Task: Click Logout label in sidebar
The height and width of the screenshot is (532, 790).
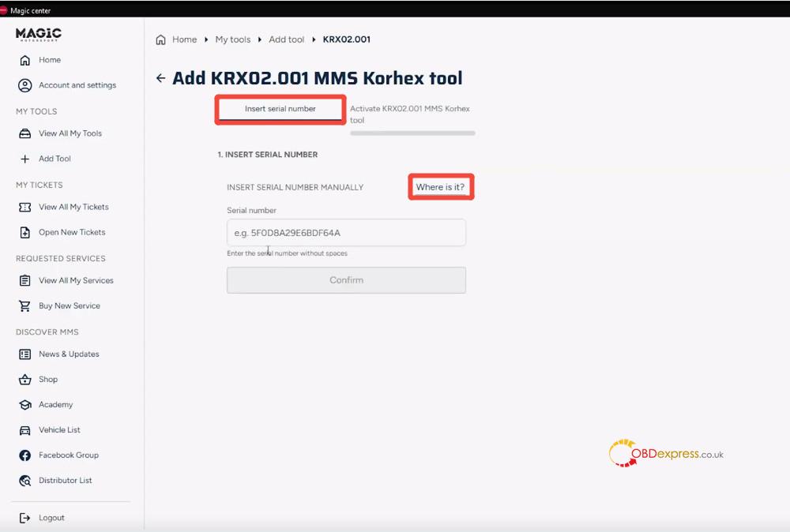Action: 51,518
